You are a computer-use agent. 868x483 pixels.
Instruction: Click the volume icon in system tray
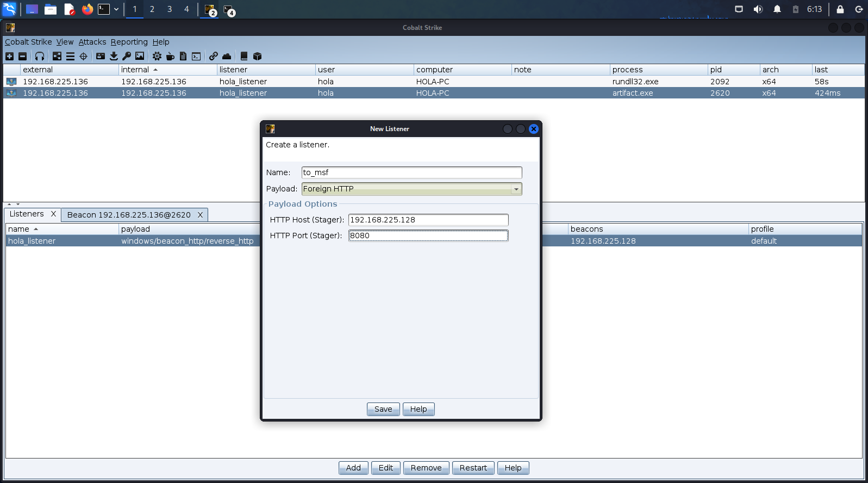pyautogui.click(x=758, y=9)
